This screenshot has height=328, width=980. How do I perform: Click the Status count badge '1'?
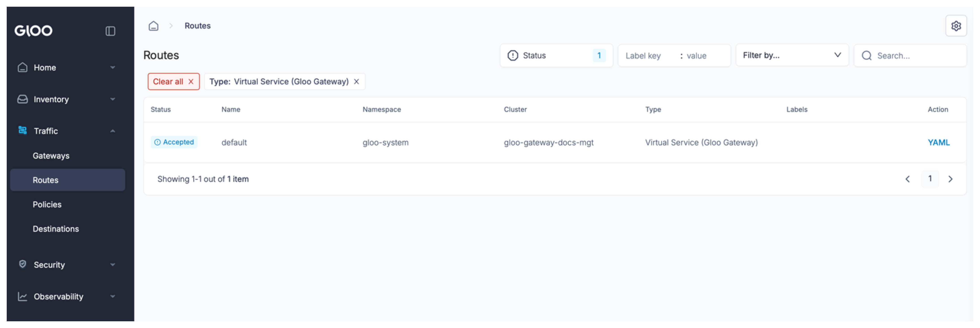599,55
